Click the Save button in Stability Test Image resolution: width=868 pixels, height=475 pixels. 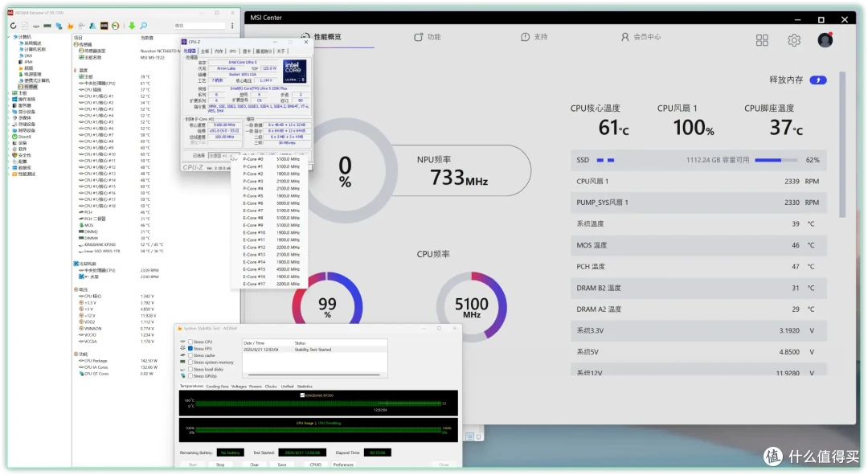click(x=282, y=465)
